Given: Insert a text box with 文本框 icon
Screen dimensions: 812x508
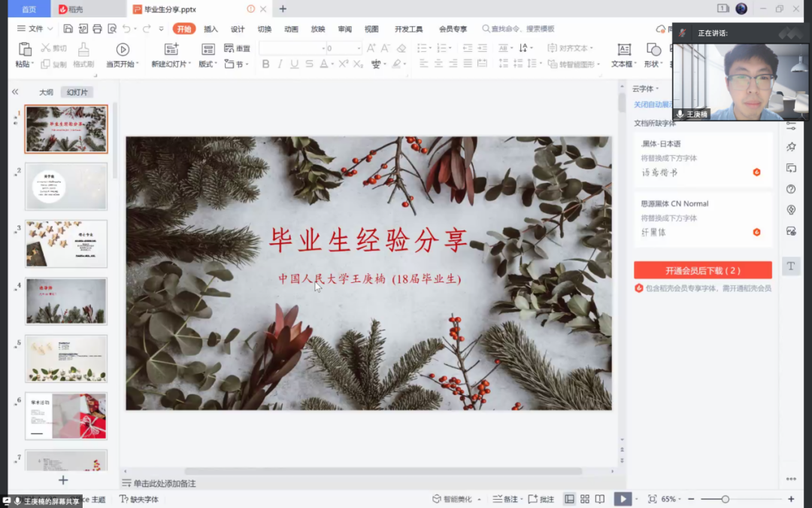Looking at the screenshot, I should (623, 50).
